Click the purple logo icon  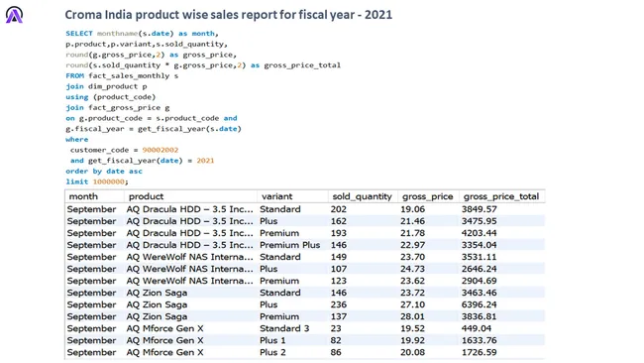pyautogui.click(x=15, y=15)
